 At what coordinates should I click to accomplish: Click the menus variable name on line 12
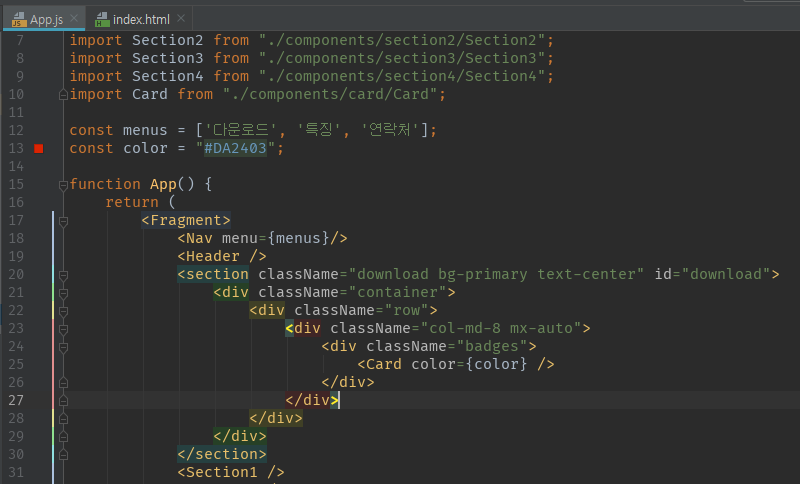click(x=145, y=131)
